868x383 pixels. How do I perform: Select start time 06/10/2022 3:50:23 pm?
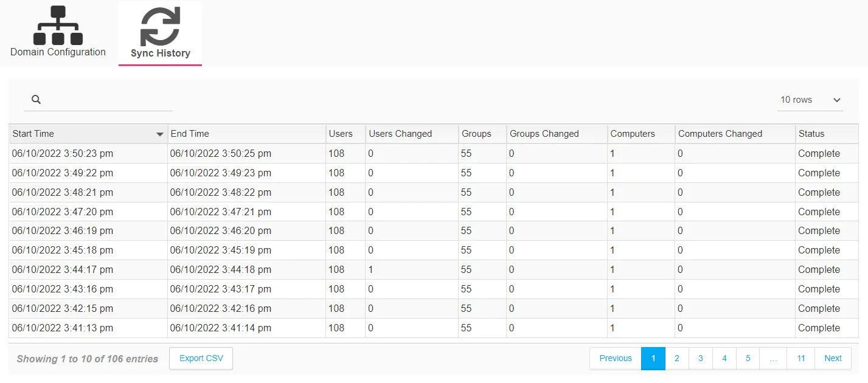click(x=63, y=154)
